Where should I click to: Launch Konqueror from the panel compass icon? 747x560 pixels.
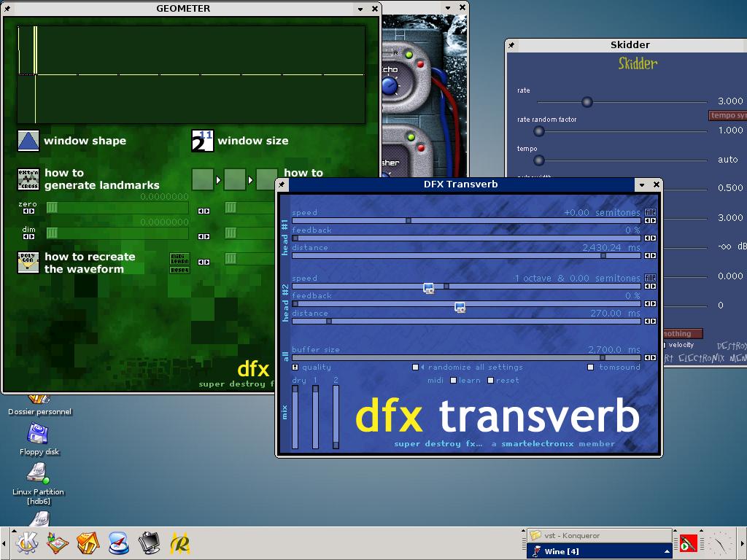(x=119, y=543)
